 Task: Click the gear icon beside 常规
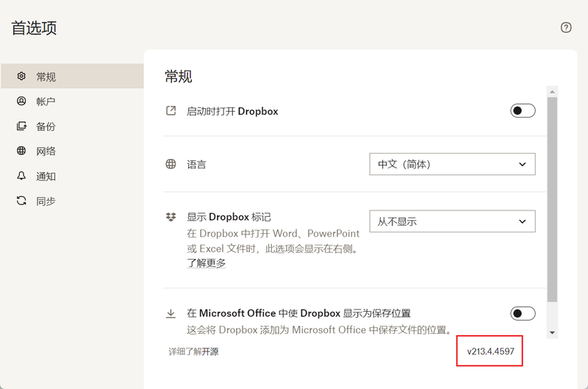(x=21, y=76)
